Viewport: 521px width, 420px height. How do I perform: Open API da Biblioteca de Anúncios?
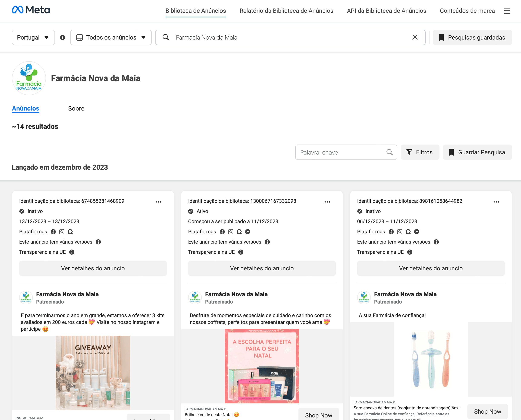pyautogui.click(x=386, y=11)
